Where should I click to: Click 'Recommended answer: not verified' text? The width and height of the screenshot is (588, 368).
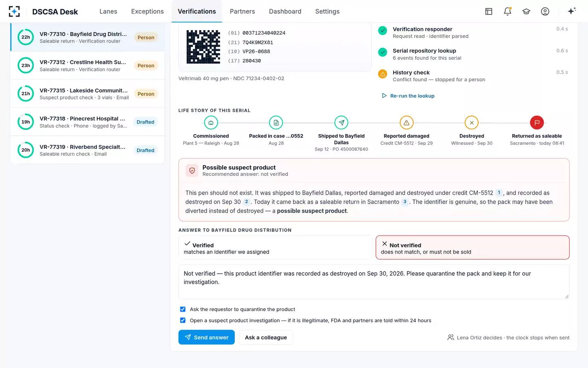(x=245, y=174)
